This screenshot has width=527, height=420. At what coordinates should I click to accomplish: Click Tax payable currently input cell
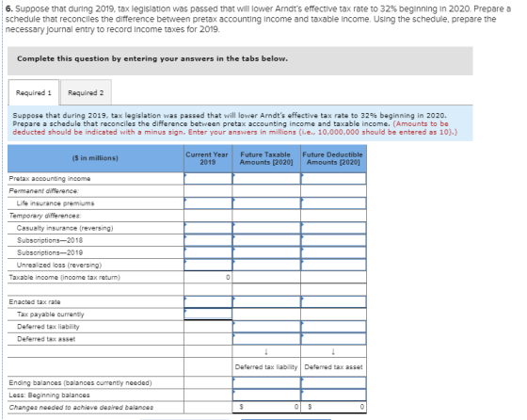coord(208,315)
